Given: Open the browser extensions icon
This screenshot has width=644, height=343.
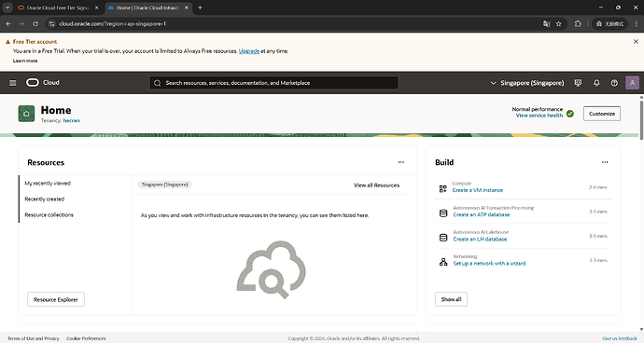Looking at the screenshot, I should tap(578, 24).
